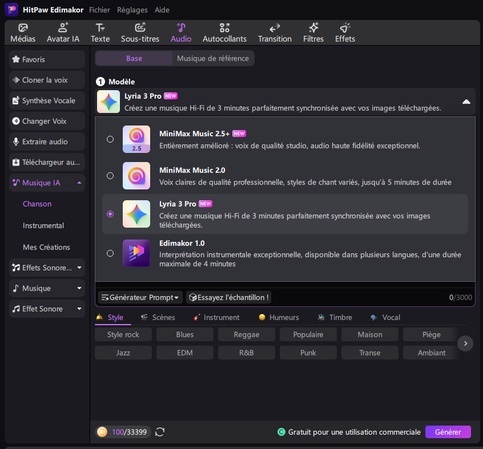The image size is (483, 449).
Task: Add the Maison style tag
Action: click(x=370, y=335)
